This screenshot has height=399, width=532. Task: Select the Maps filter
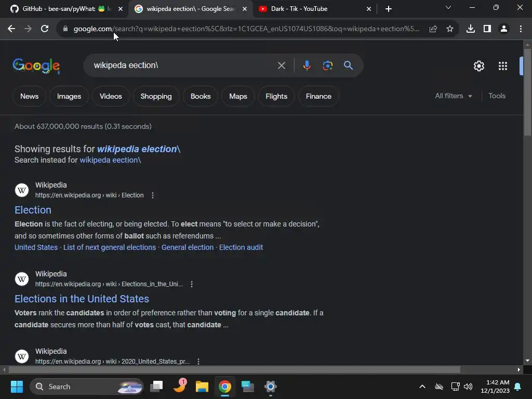point(238,96)
